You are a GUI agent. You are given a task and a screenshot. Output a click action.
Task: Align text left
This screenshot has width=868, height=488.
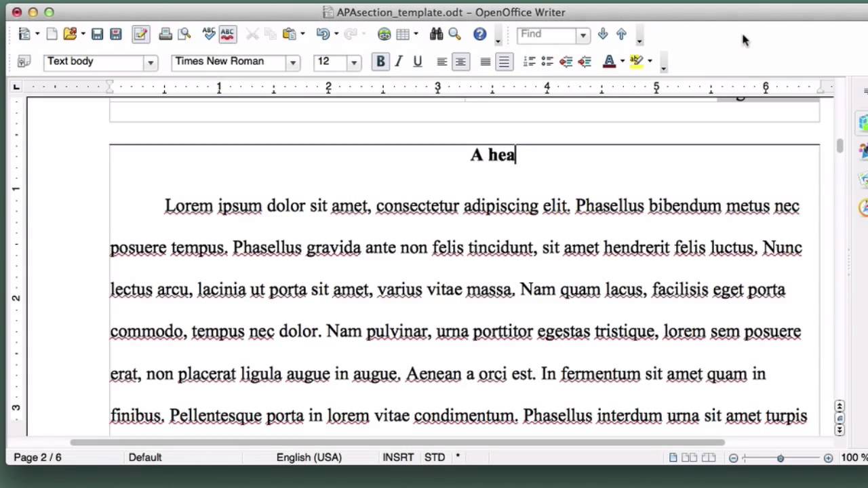pyautogui.click(x=441, y=62)
